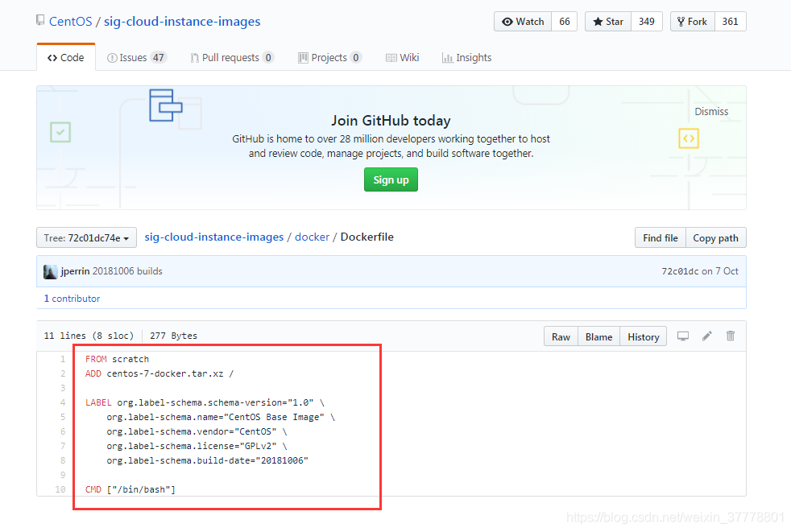
Task: Open sig-cloud-instance-images repository title link
Action: [x=182, y=21]
